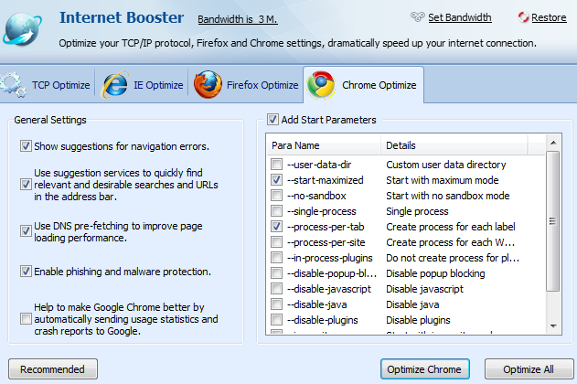Click the Internet Explorer icon
Screen dimensions: 577x384
click(x=116, y=85)
